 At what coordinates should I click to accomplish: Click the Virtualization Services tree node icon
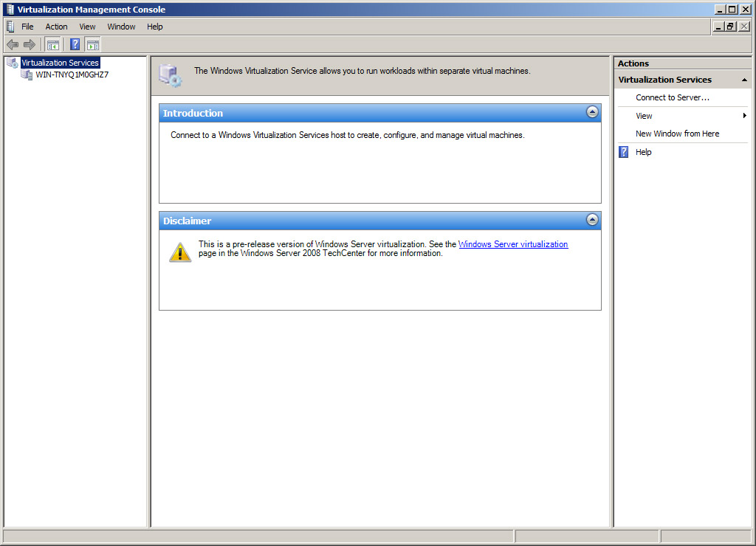point(13,63)
